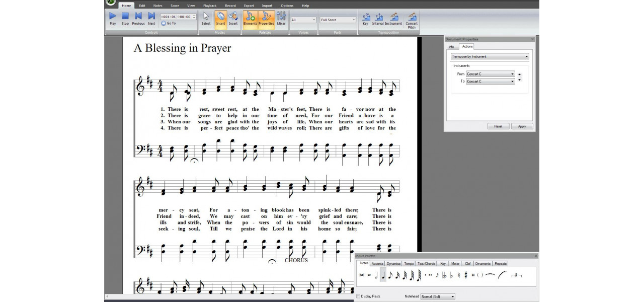Stop playback with the Stop button
The image size is (644, 302).
click(x=125, y=18)
